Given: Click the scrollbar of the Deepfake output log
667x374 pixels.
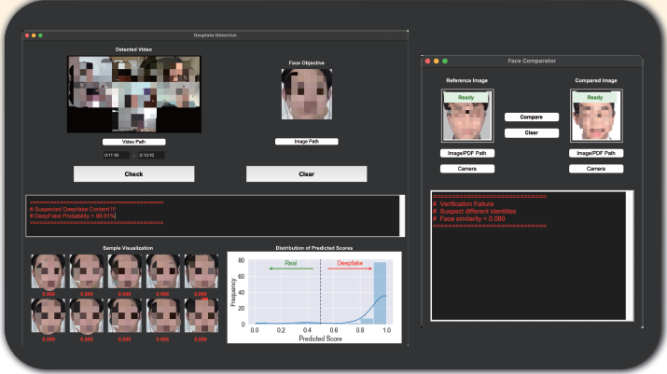Looking at the screenshot, I should point(402,216).
